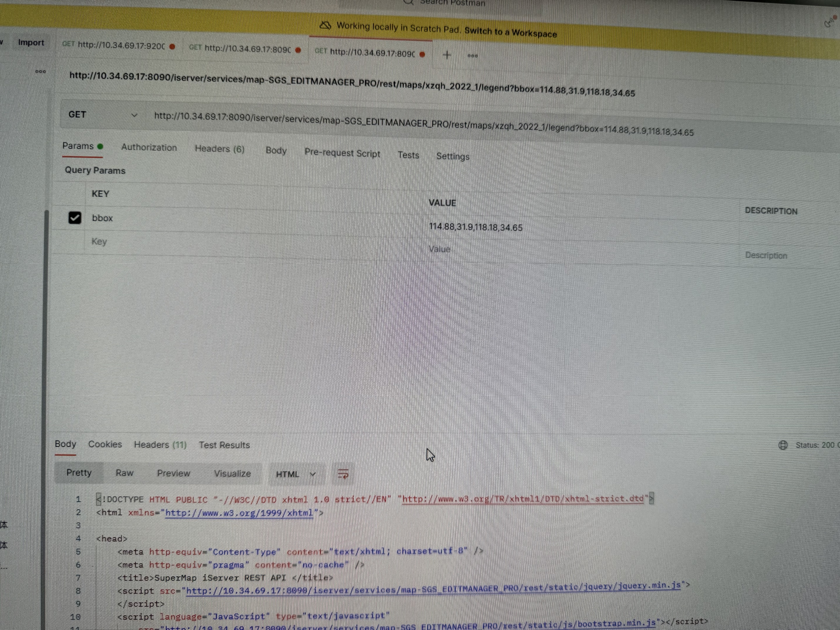Select the active third request tab

(370, 52)
